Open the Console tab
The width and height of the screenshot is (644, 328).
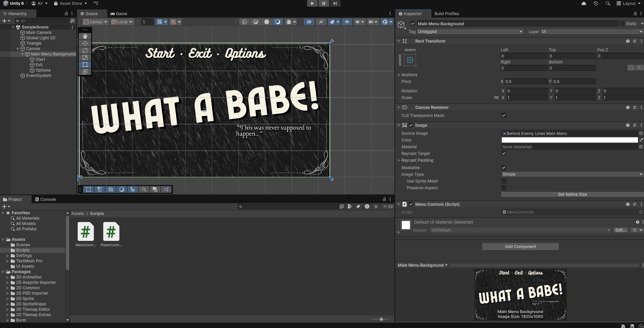45,199
